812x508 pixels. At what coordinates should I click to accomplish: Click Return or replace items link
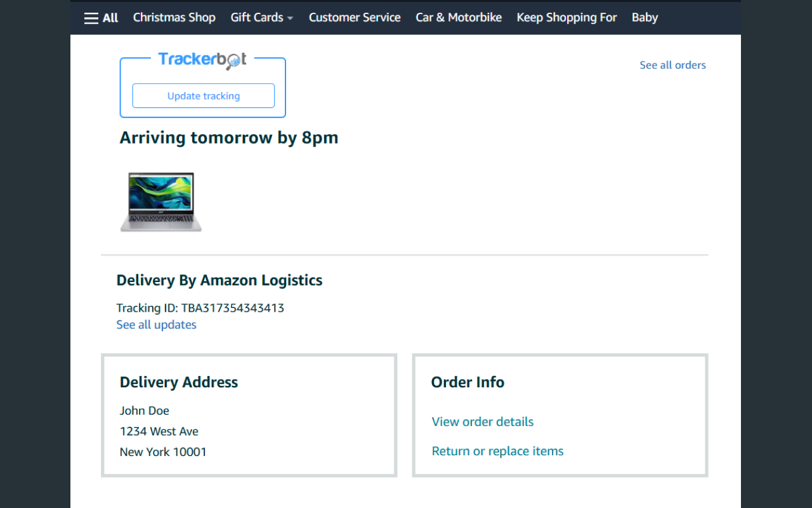click(497, 451)
